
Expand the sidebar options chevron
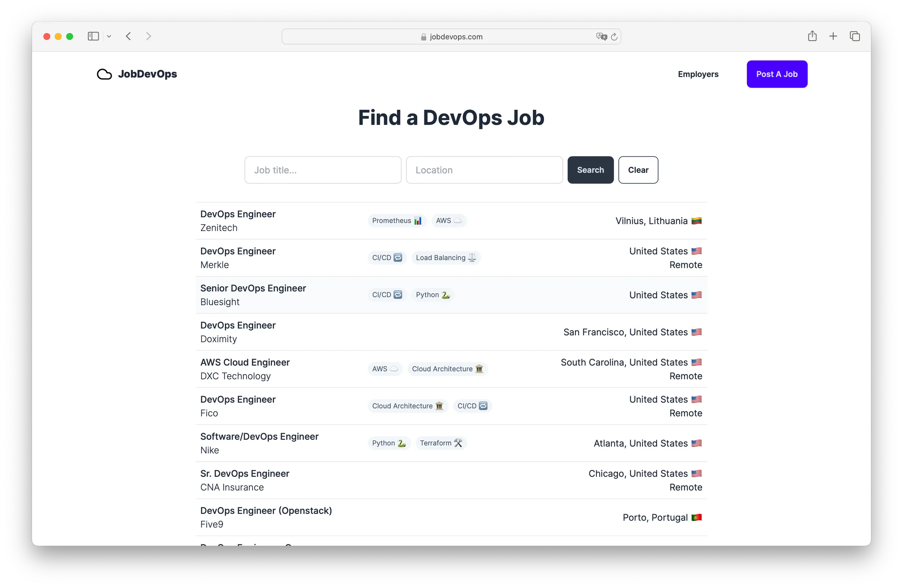tap(109, 36)
